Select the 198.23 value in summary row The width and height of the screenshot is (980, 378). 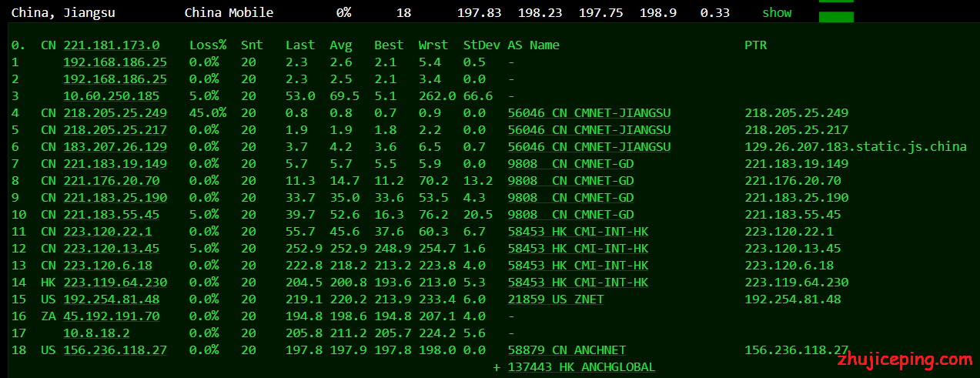click(540, 12)
